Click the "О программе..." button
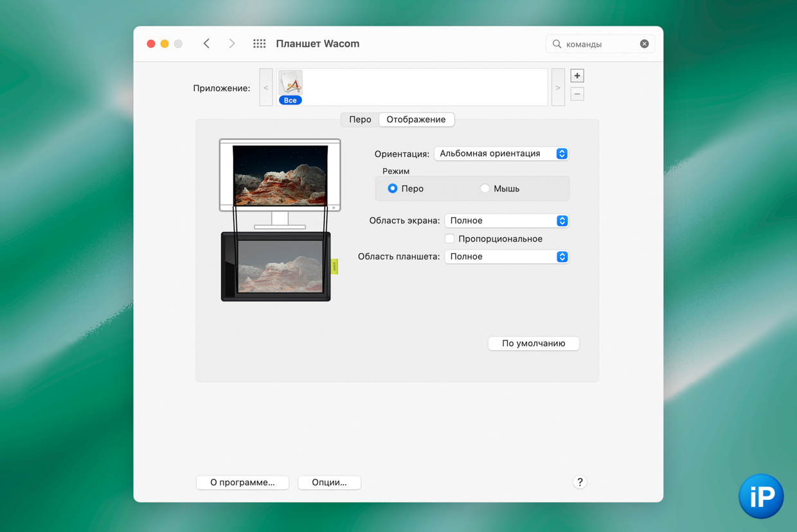Screen dimensions: 797x532 242,482
